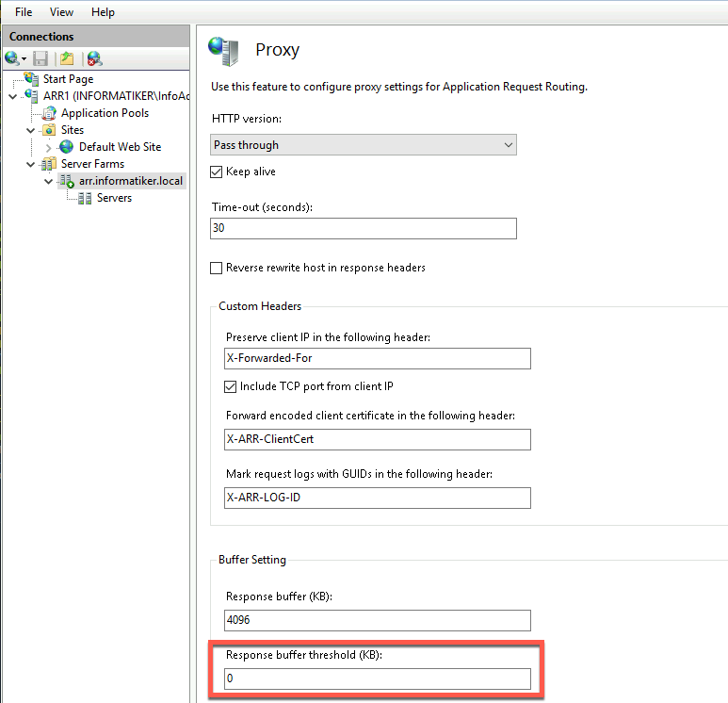Viewport: 728px width, 703px height.
Task: Click the Server Farms icon
Action: tap(49, 164)
